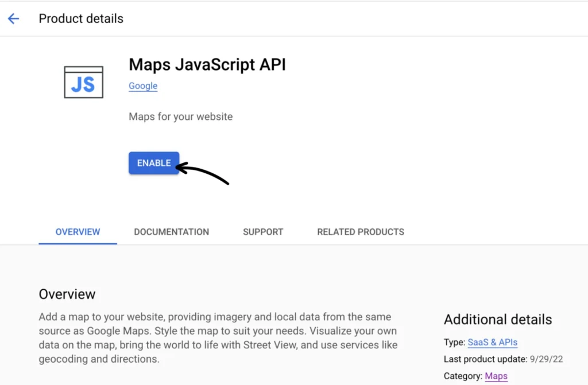Open the Maps category link
Screen dimensions: 588x385
[496, 376]
